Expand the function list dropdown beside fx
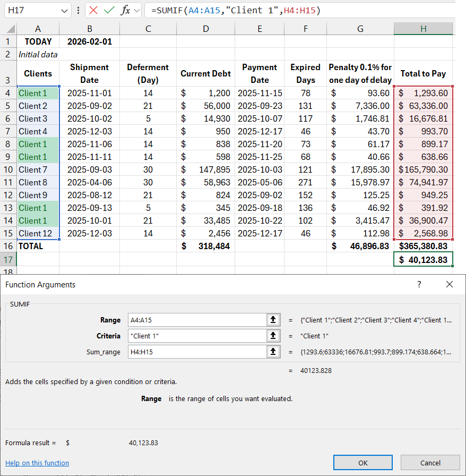The width and height of the screenshot is (466, 476). pos(137,10)
